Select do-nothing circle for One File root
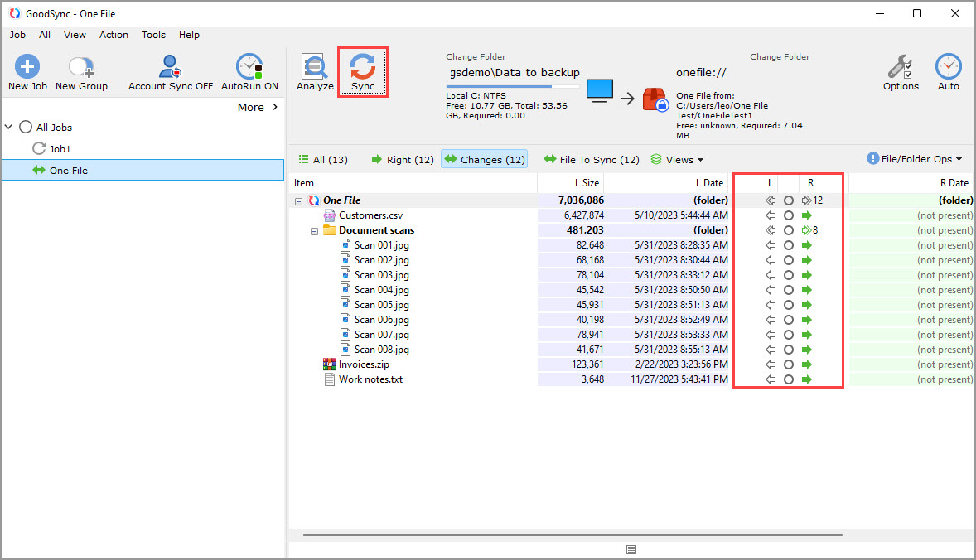The height and width of the screenshot is (560, 976). click(789, 200)
